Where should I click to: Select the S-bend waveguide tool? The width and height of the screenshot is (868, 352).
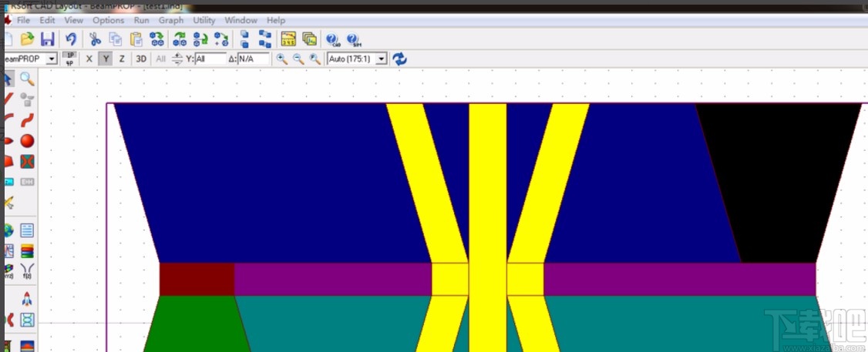[x=27, y=119]
